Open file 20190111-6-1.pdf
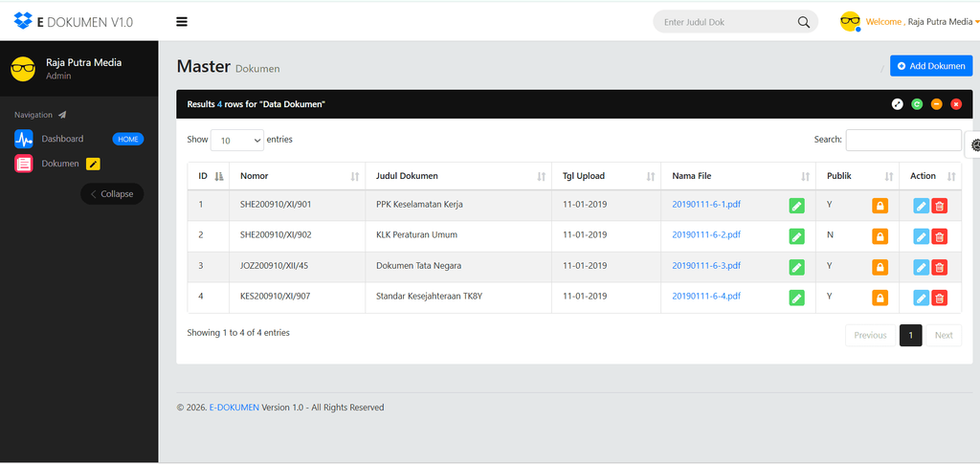Image resolution: width=980 pixels, height=464 pixels. point(706,204)
